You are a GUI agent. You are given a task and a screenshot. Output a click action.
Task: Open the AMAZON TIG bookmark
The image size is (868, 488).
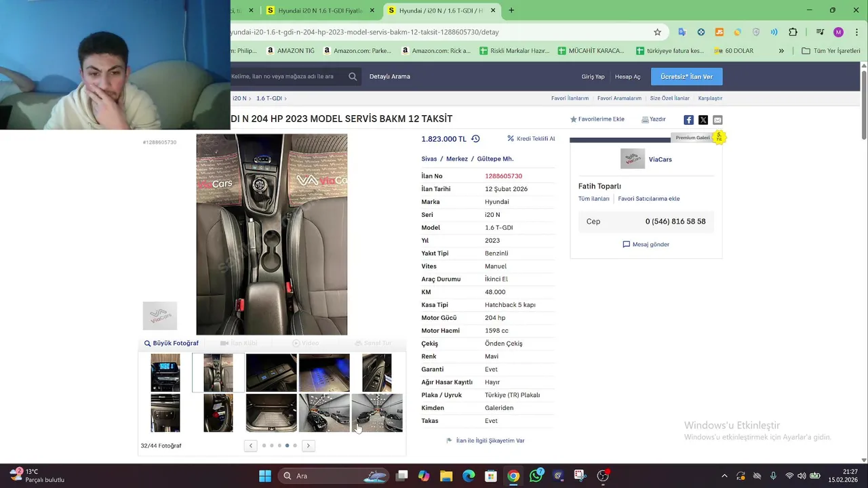[x=291, y=51]
